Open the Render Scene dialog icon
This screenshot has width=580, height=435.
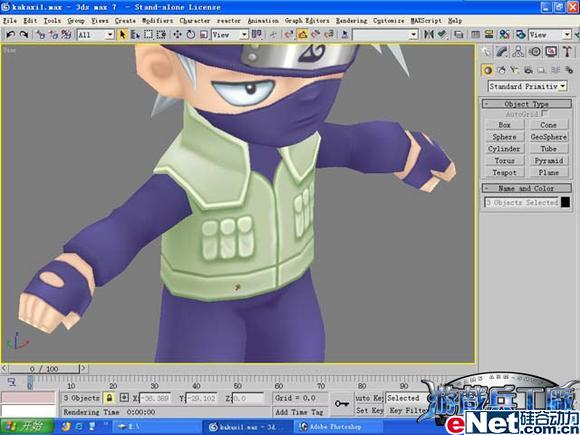point(521,35)
